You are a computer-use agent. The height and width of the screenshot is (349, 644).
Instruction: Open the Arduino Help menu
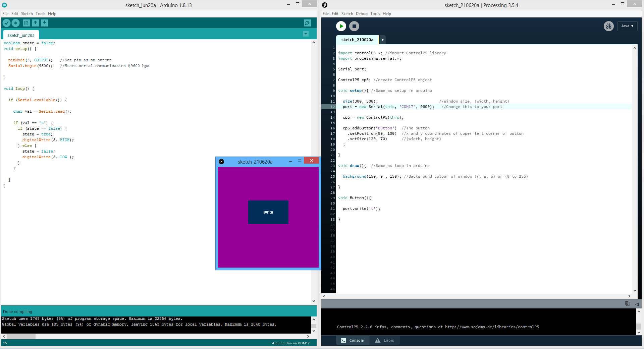52,14
